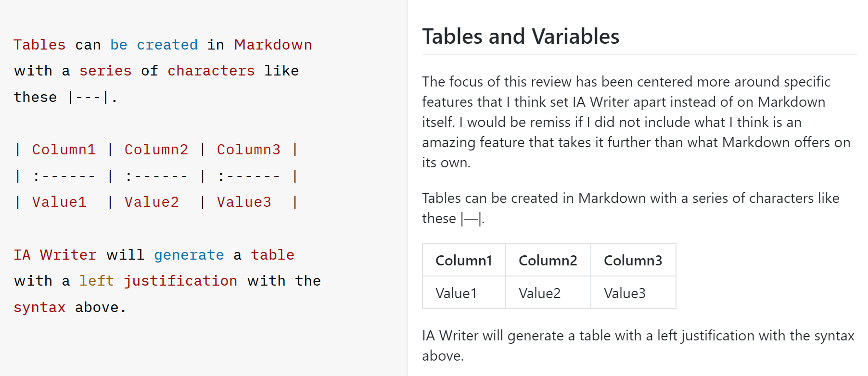Click the word justification in editor pane
This screenshot has height=376, width=868.
pos(180,281)
